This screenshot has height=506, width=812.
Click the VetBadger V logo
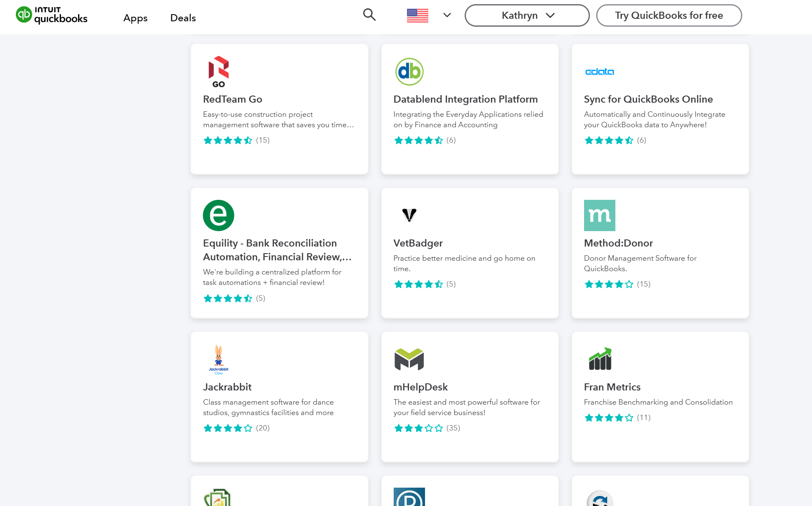409,215
